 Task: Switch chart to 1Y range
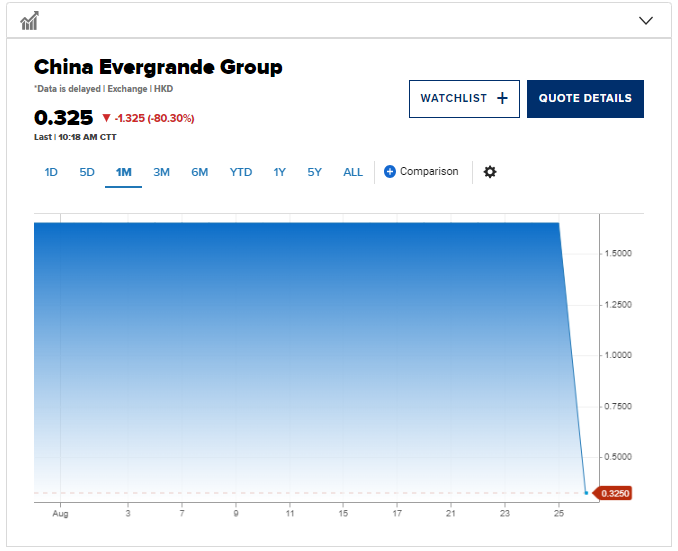click(x=280, y=172)
